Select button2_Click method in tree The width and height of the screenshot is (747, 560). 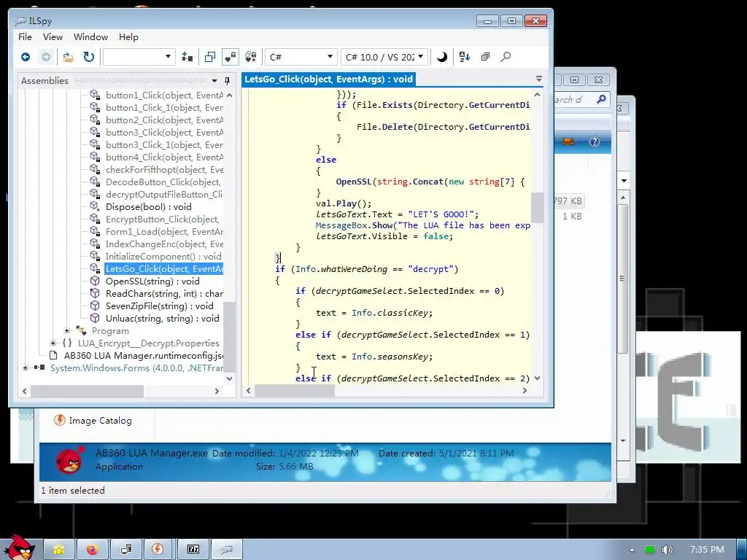(164, 120)
